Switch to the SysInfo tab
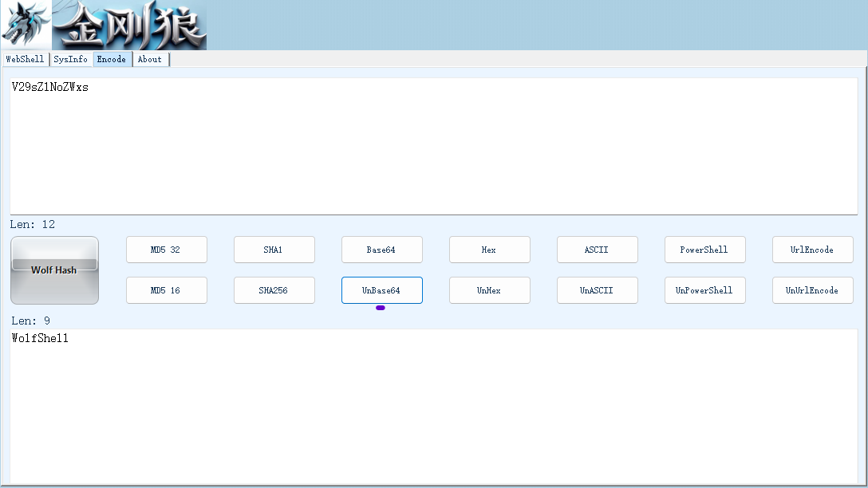This screenshot has height=488, width=868. [x=71, y=59]
